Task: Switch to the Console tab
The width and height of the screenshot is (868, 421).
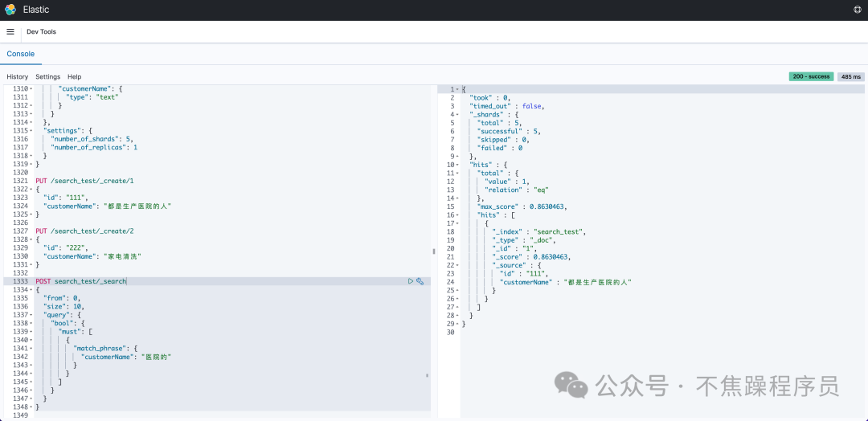Action: point(21,54)
